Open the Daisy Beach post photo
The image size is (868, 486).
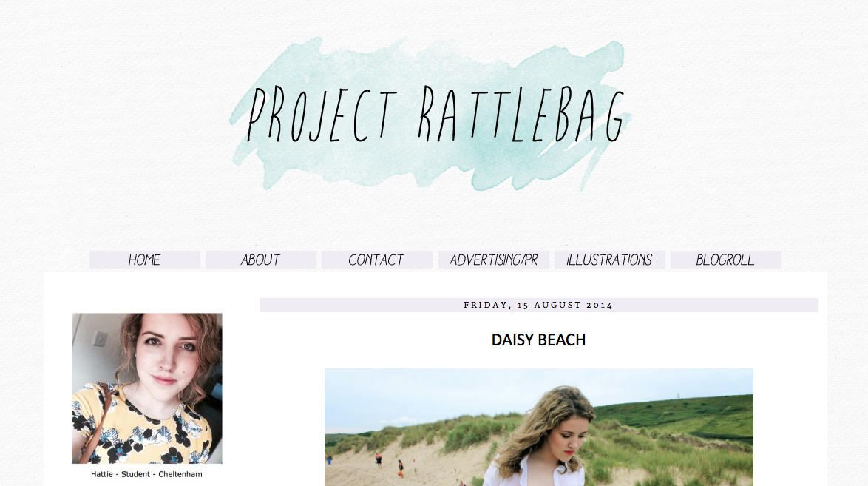(539, 428)
